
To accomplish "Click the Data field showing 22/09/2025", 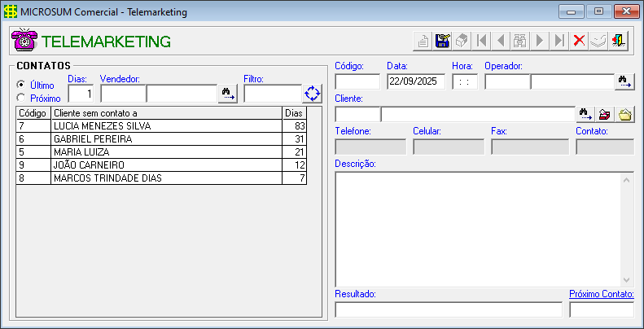I will coord(415,81).
